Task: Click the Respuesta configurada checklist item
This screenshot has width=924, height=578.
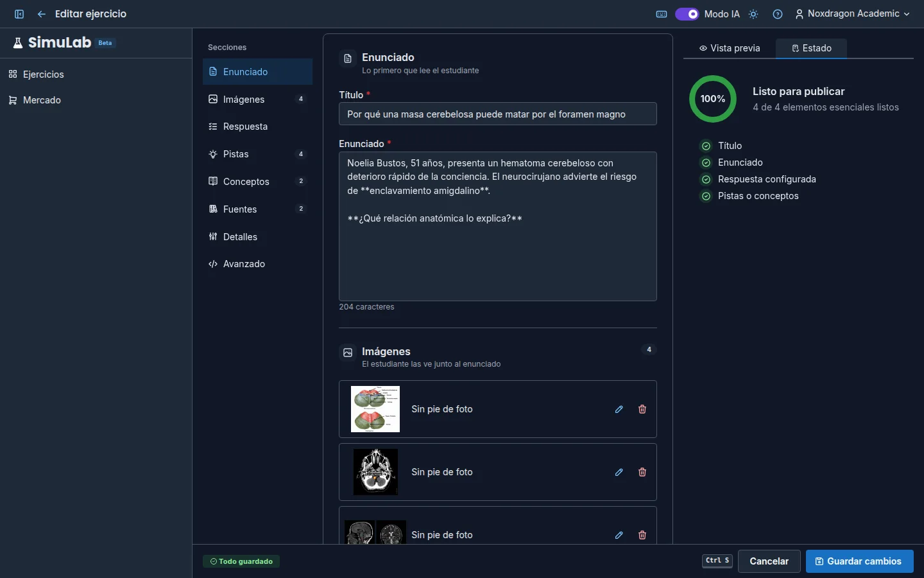Action: (x=758, y=179)
